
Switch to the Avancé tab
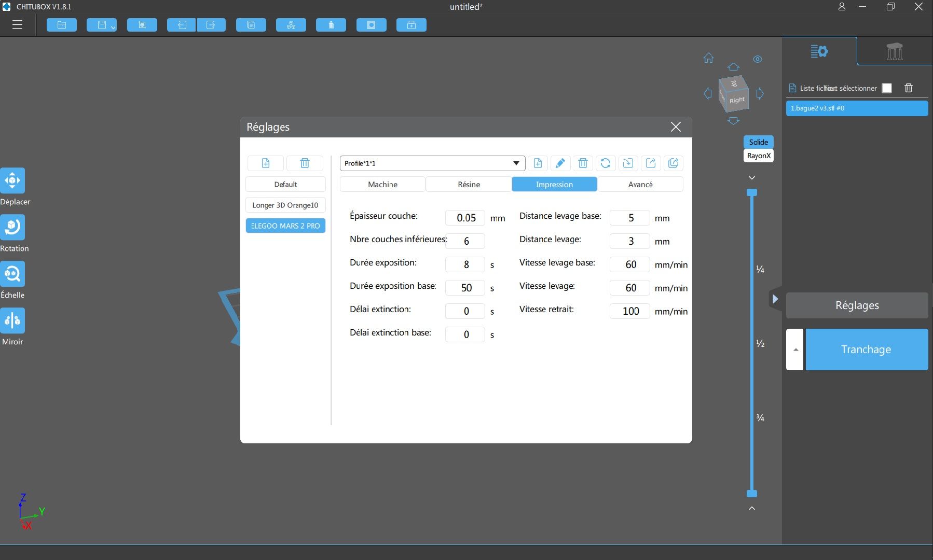640,185
